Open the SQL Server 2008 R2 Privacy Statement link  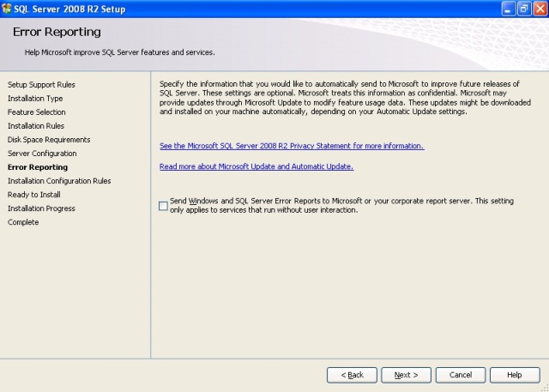click(x=292, y=146)
